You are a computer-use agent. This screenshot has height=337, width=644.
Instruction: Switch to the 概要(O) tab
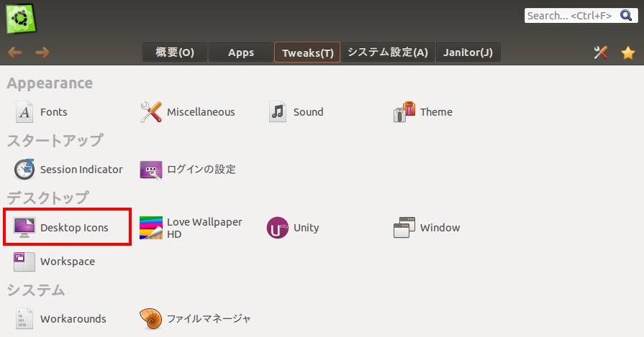pyautogui.click(x=175, y=52)
